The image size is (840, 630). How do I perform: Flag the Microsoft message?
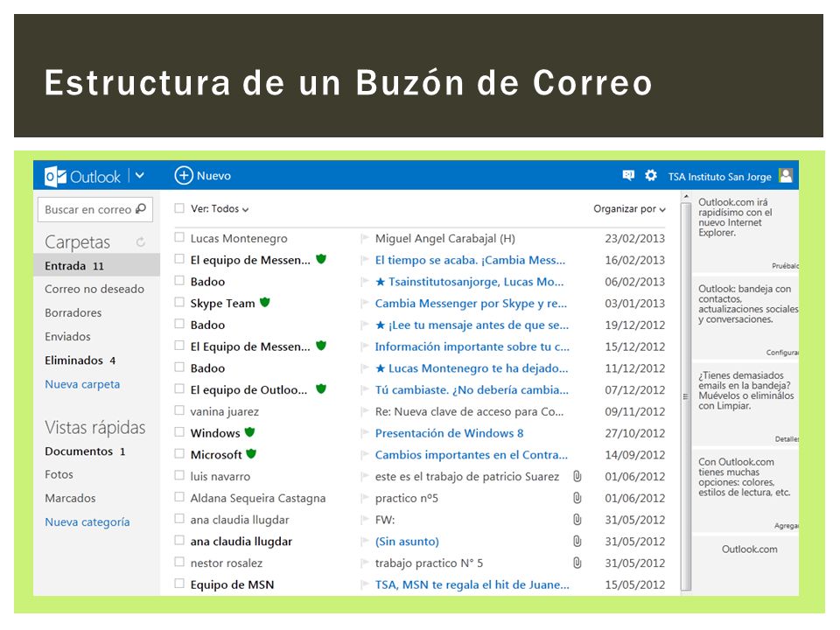[x=364, y=455]
